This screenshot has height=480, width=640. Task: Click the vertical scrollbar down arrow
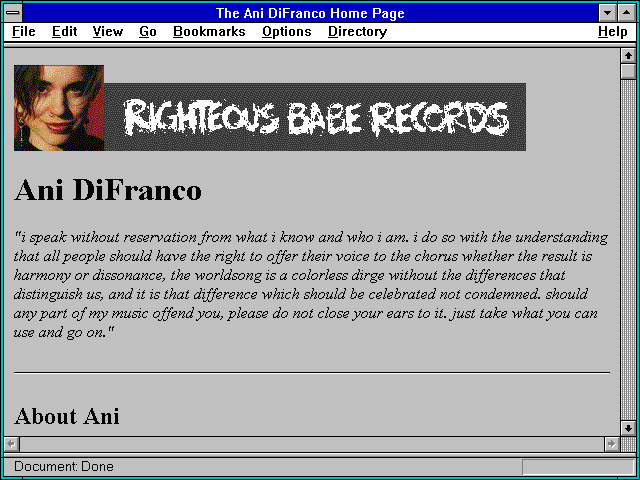pyautogui.click(x=628, y=428)
